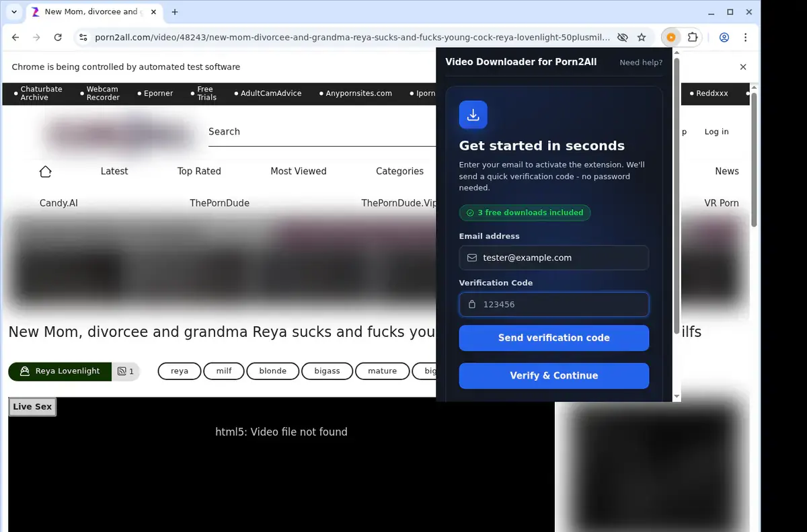Viewport: 807px width, 532px height.
Task: Select the blonde tag
Action: pos(273,371)
